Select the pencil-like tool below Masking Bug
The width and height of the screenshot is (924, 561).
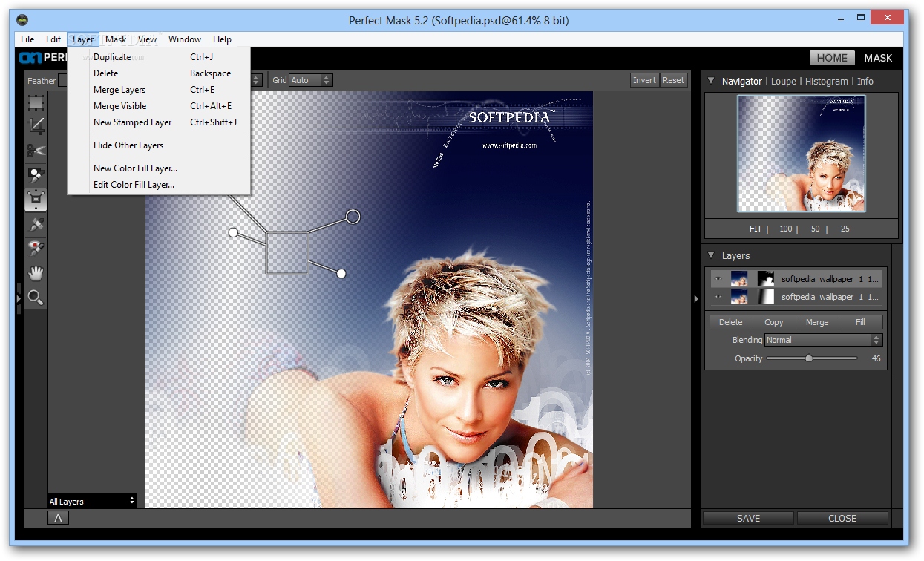(36, 223)
